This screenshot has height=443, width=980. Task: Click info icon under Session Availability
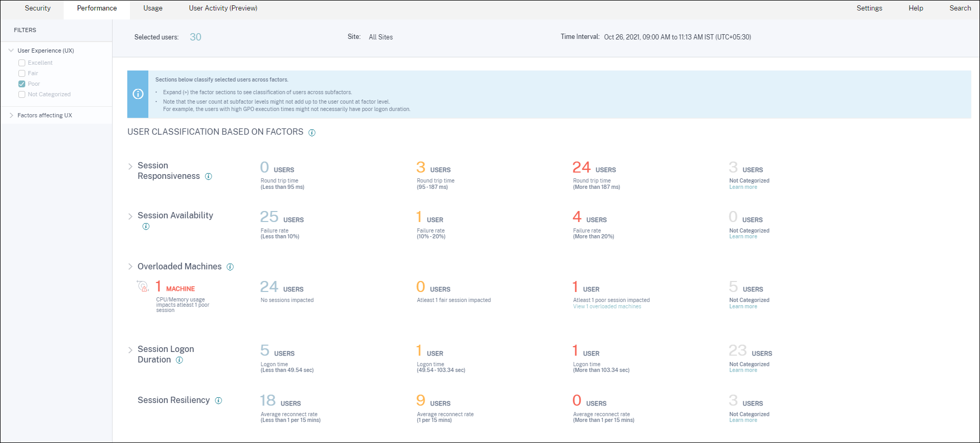pyautogui.click(x=146, y=227)
